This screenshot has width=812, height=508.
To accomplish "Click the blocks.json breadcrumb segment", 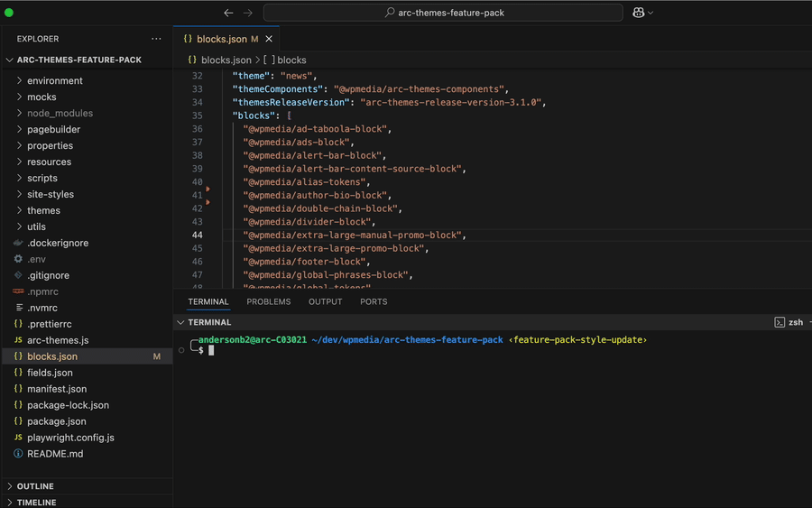I will (x=226, y=60).
